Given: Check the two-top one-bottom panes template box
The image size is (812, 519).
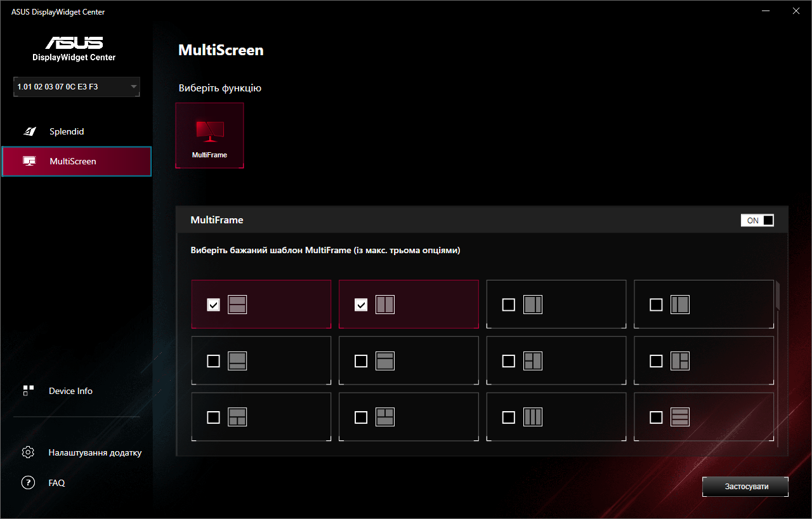Looking at the screenshot, I should click(x=361, y=417).
